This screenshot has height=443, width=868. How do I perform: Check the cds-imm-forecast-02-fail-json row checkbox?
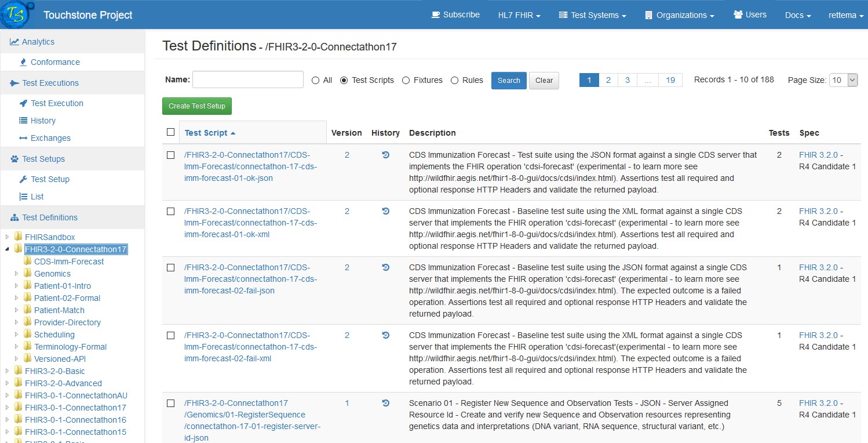(170, 267)
